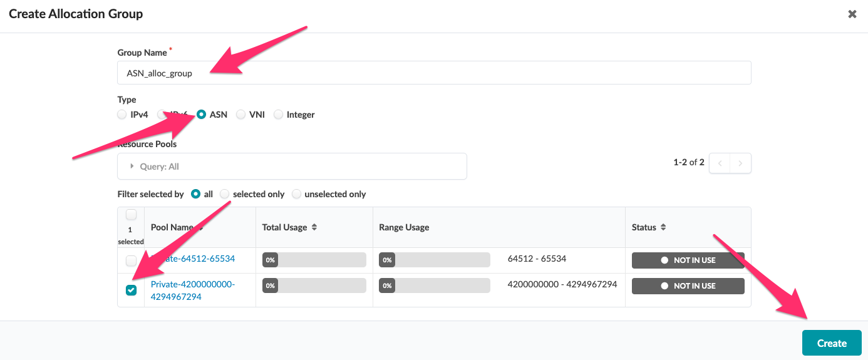Image resolution: width=868 pixels, height=360 pixels.
Task: Filter by selected only
Action: click(225, 194)
